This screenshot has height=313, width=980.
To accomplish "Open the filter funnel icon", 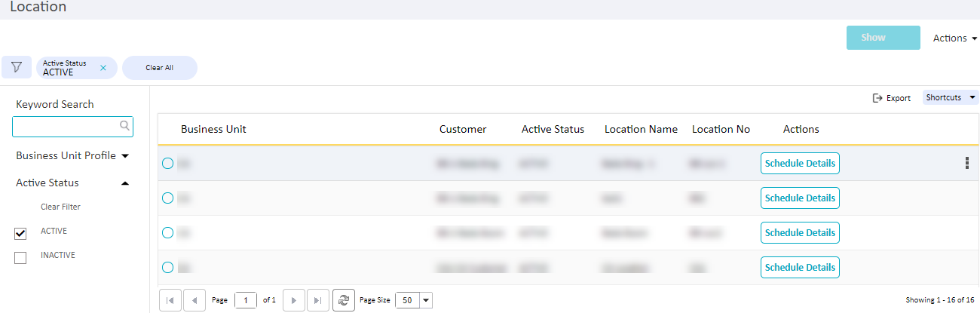I will pyautogui.click(x=17, y=67).
